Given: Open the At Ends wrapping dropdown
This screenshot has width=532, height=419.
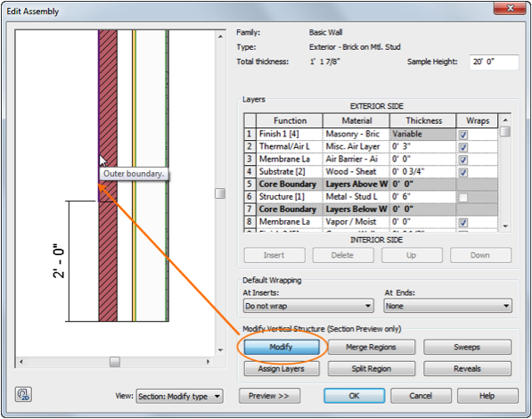Looking at the screenshot, I should [x=447, y=306].
